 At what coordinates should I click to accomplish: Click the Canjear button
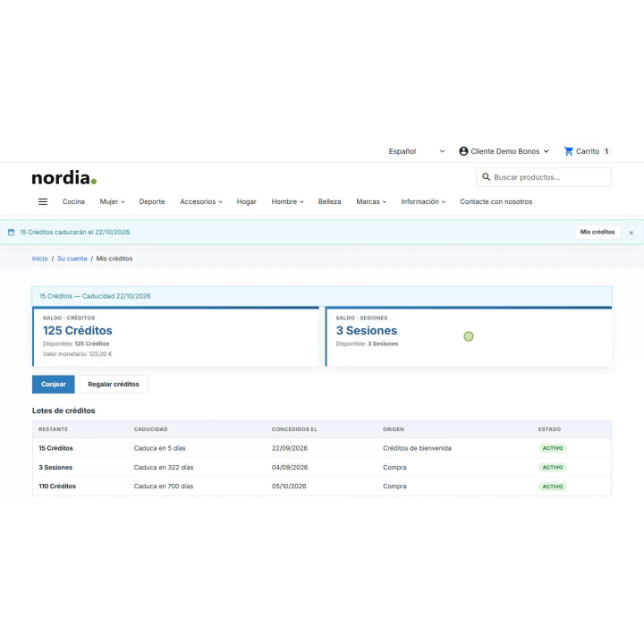(54, 384)
